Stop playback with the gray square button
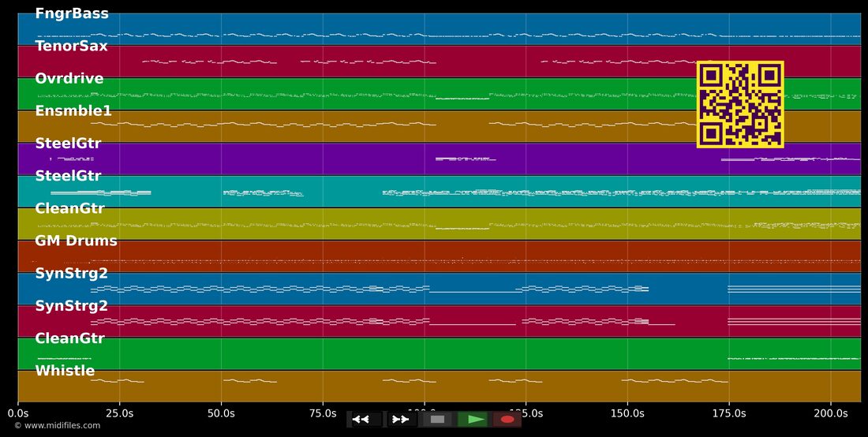 pyautogui.click(x=437, y=420)
